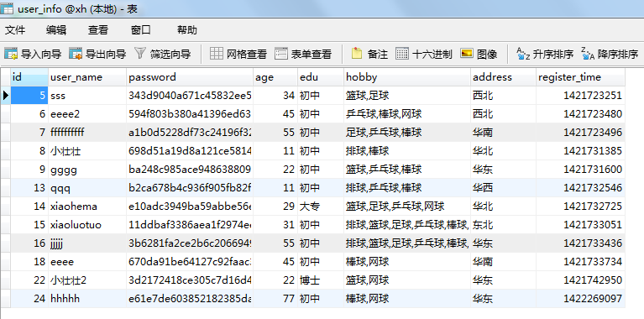Click the Sort Descending (降序排序) icon
The image size is (644, 319).
coord(588,54)
